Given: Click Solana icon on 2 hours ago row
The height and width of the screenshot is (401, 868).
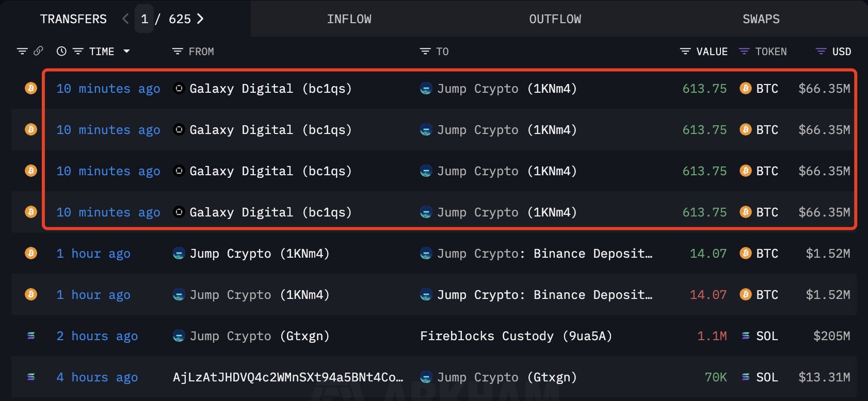Looking at the screenshot, I should [31, 336].
